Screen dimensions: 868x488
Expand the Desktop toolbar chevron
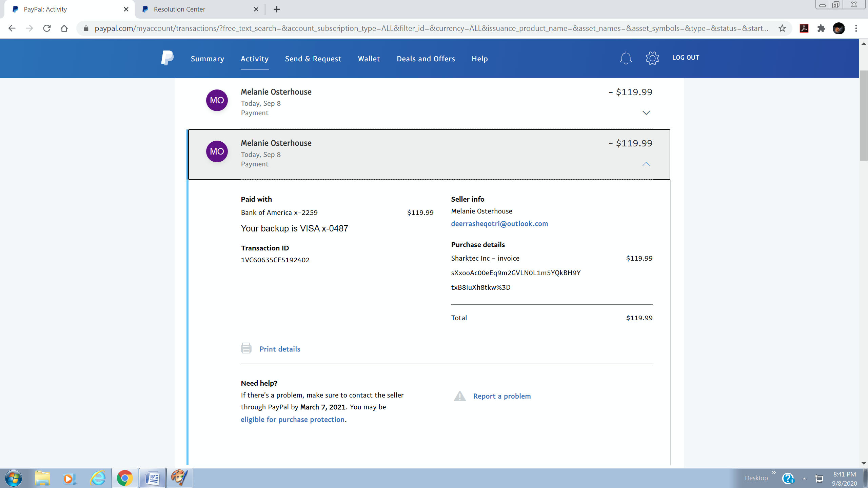774,472
